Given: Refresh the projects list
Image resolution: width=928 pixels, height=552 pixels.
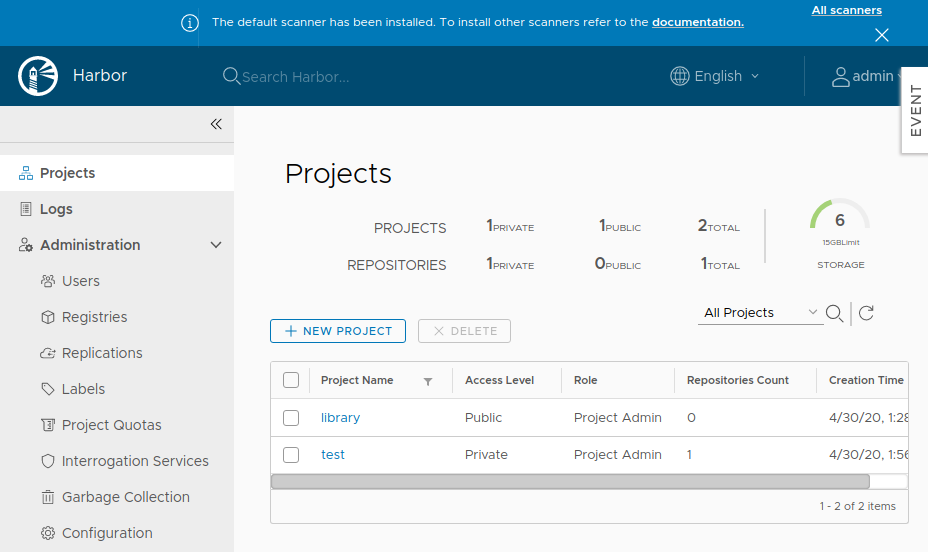Looking at the screenshot, I should [866, 314].
